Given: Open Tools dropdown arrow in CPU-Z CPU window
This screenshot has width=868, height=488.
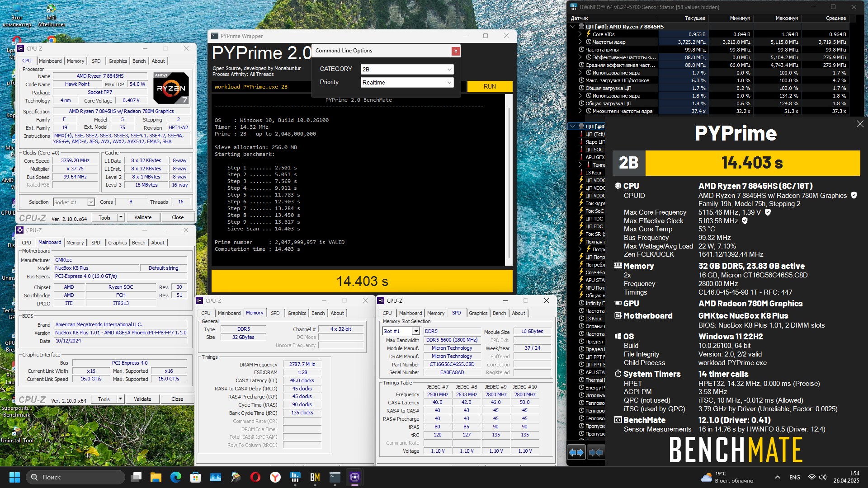Looking at the screenshot, I should pyautogui.click(x=121, y=217).
